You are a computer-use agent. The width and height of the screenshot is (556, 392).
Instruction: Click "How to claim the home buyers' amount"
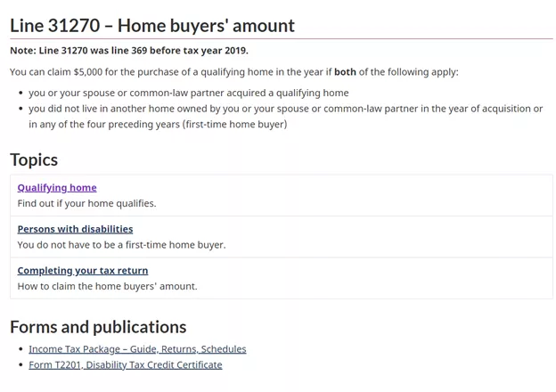click(107, 286)
